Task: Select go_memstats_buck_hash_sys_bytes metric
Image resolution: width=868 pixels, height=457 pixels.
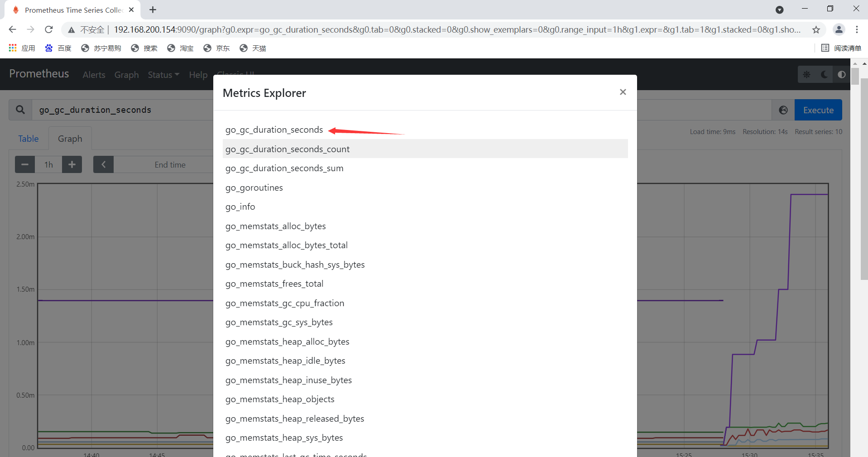Action: pos(425,265)
